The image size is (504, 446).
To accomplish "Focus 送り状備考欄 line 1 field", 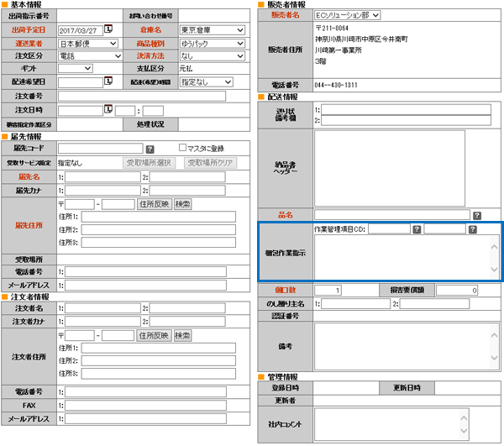I will [406, 109].
